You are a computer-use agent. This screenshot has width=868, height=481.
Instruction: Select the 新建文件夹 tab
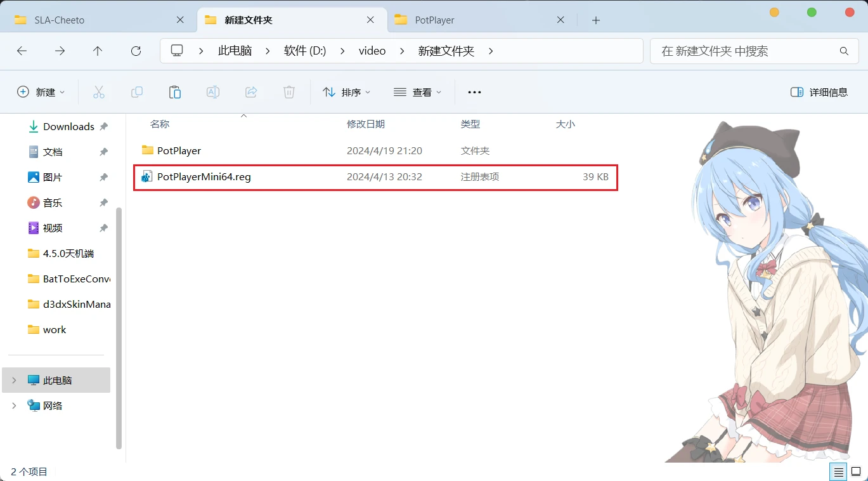pos(292,20)
